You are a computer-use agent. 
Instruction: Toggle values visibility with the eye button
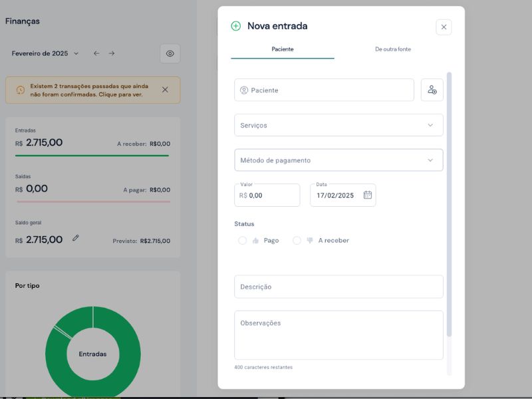tap(170, 53)
